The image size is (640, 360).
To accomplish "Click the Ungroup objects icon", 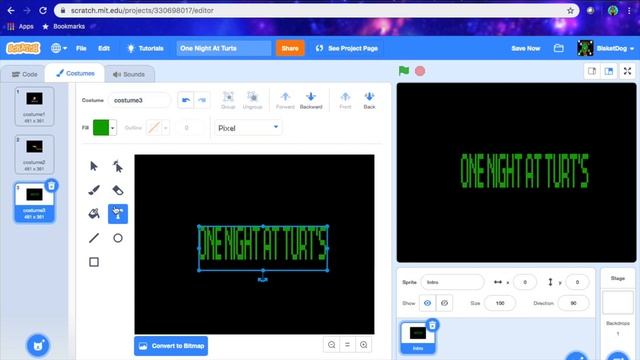I will [x=252, y=100].
